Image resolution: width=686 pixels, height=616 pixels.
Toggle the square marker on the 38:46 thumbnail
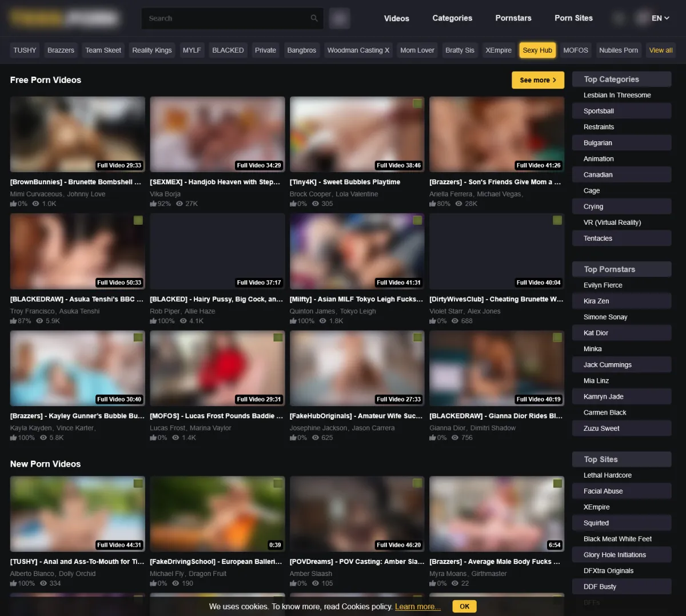[x=417, y=104]
